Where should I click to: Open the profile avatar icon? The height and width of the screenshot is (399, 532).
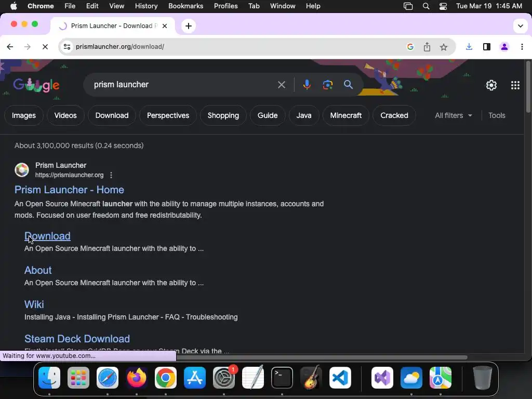504,47
